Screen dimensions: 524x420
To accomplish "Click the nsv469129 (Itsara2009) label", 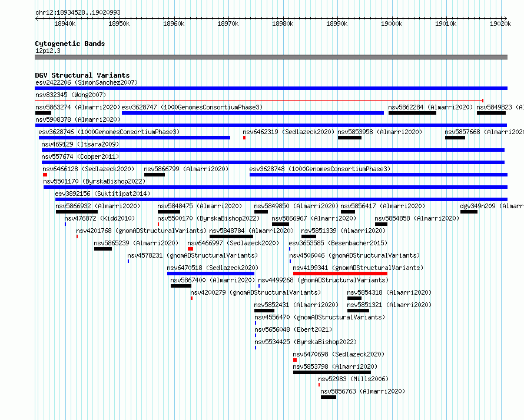I will pyautogui.click(x=80, y=144).
